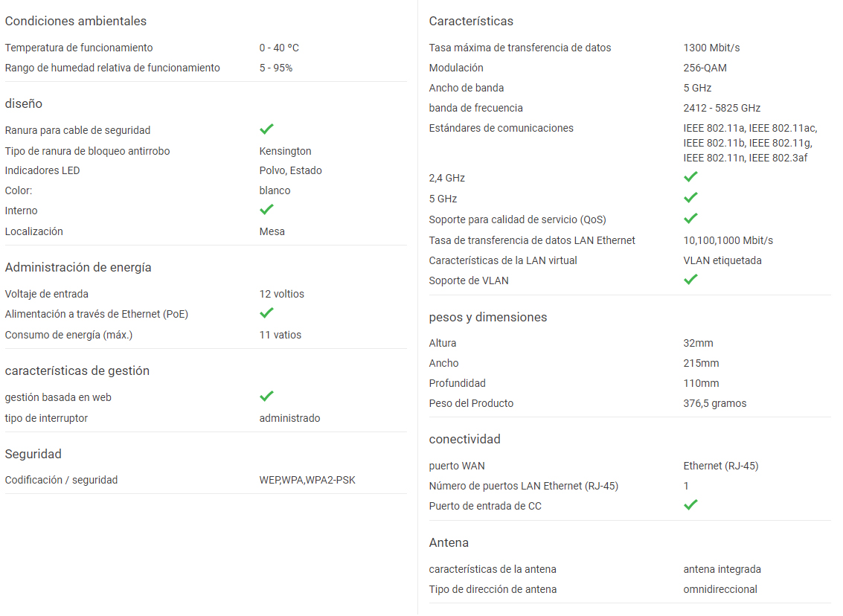
Task: Click the checkmark next to Soporte de VLAN
Action: (x=691, y=280)
